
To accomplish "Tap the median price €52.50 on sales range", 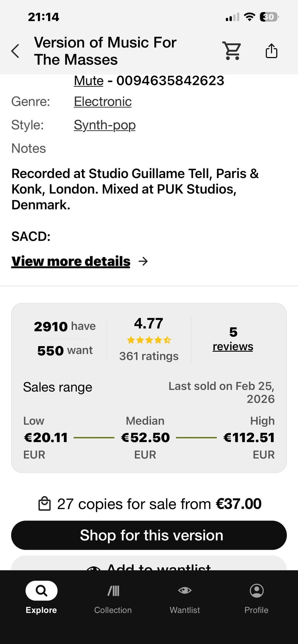I will coord(145,437).
